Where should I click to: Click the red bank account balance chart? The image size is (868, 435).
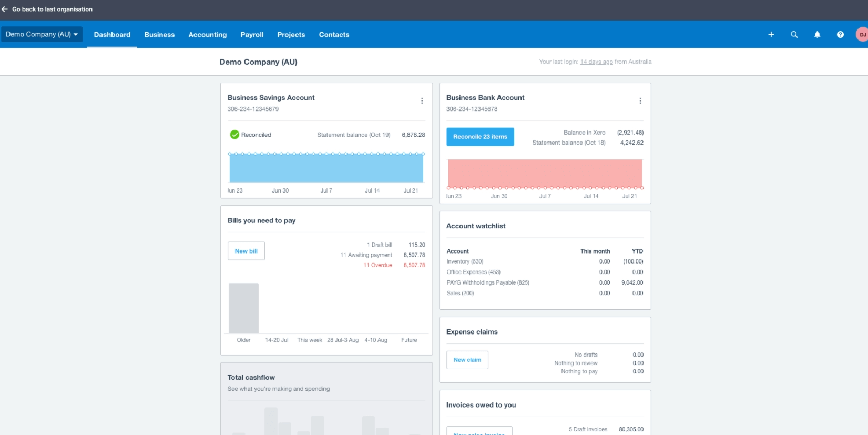(545, 173)
